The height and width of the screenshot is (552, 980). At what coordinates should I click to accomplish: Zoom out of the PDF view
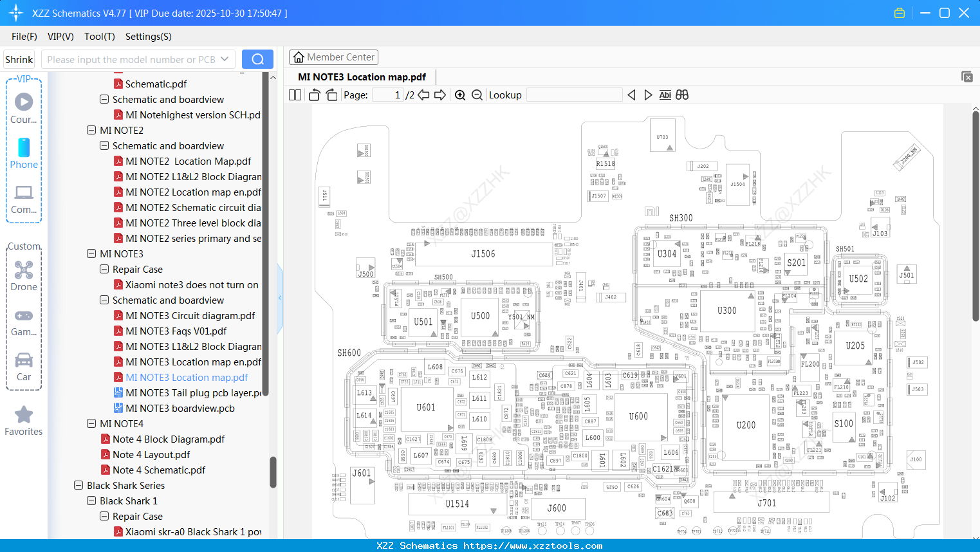coord(477,95)
